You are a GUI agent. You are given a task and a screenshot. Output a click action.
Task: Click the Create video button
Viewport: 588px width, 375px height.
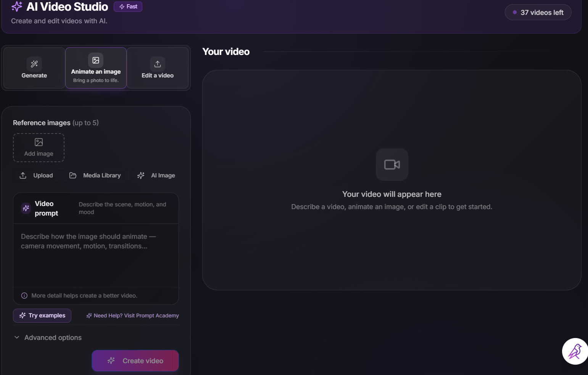point(135,361)
